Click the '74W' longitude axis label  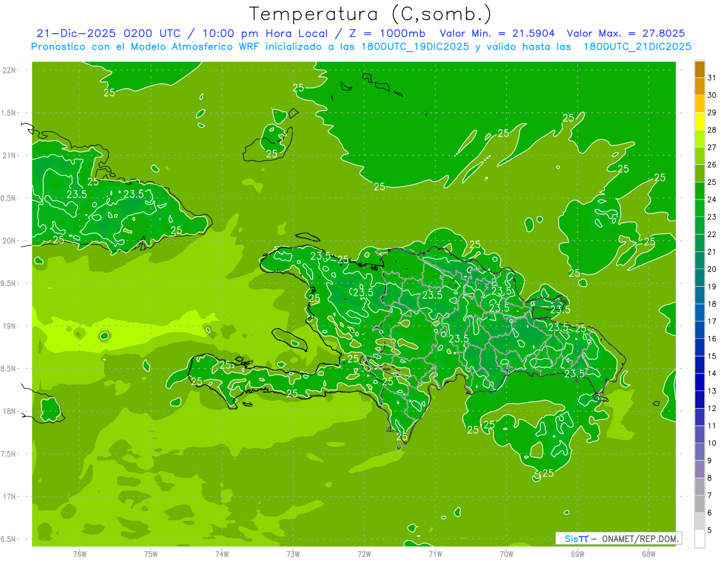(x=222, y=554)
